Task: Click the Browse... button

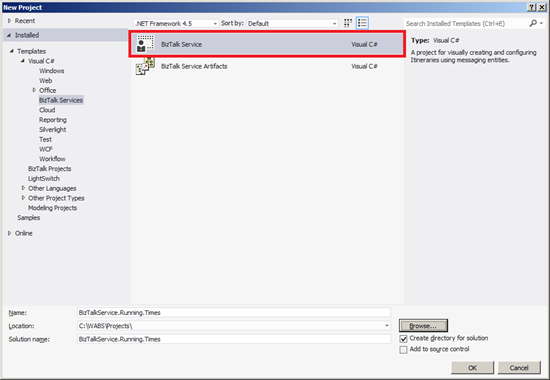Action: point(423,326)
